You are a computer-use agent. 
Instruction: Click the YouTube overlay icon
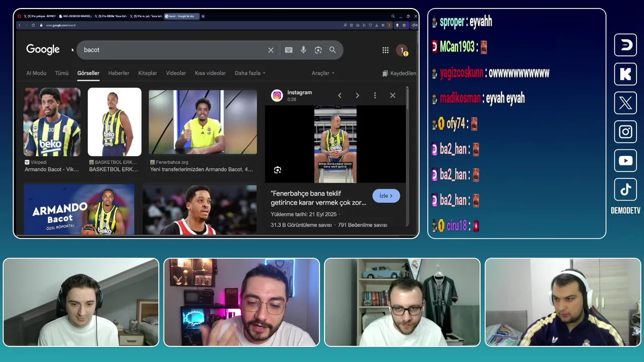[625, 161]
